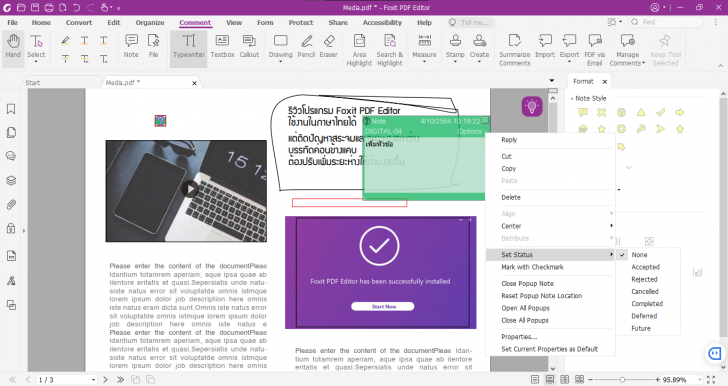Switch to the Organize ribbon tab

[x=150, y=22]
